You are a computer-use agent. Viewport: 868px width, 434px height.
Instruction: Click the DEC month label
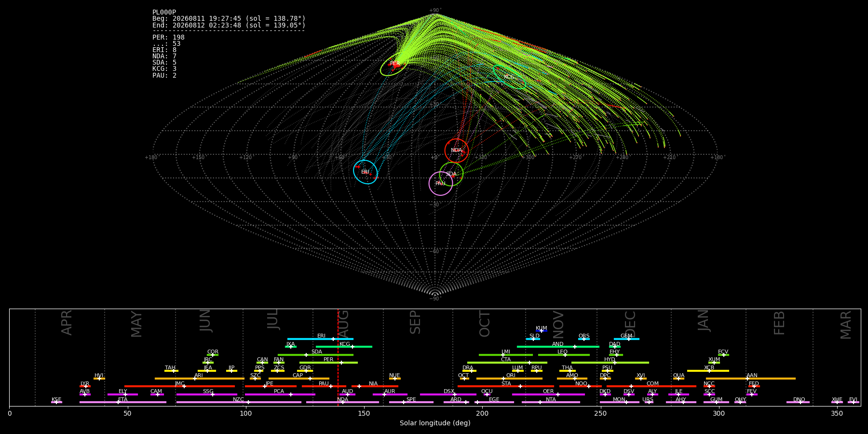coord(630,324)
